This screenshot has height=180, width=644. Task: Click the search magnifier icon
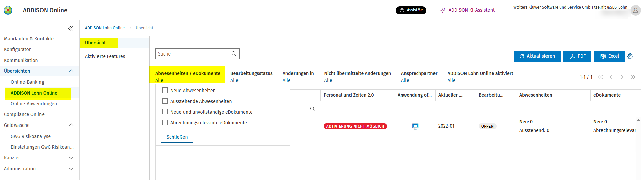tap(234, 54)
